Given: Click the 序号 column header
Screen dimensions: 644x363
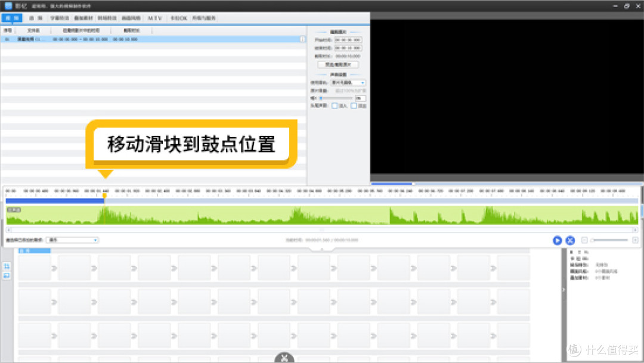Looking at the screenshot, I should [x=8, y=30].
